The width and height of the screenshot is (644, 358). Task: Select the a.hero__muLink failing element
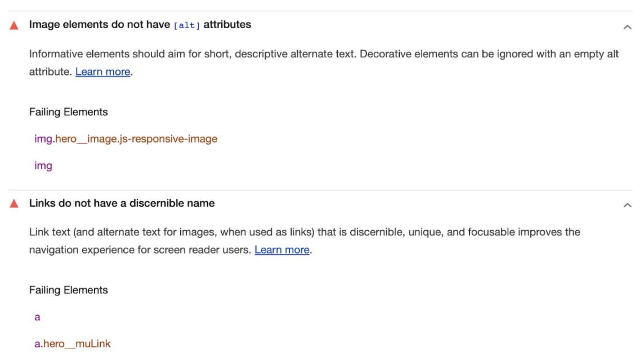73,343
